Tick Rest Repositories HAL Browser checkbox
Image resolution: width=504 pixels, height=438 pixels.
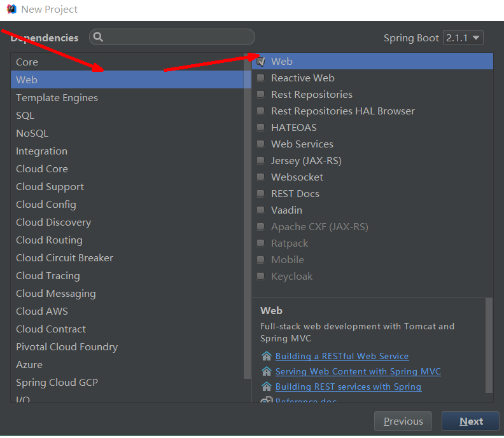[x=261, y=111]
